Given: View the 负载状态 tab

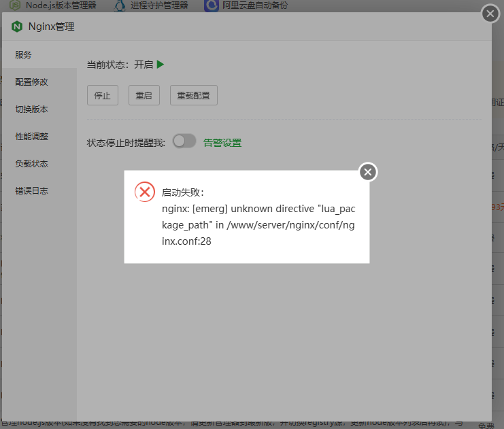Looking at the screenshot, I should 39,164.
